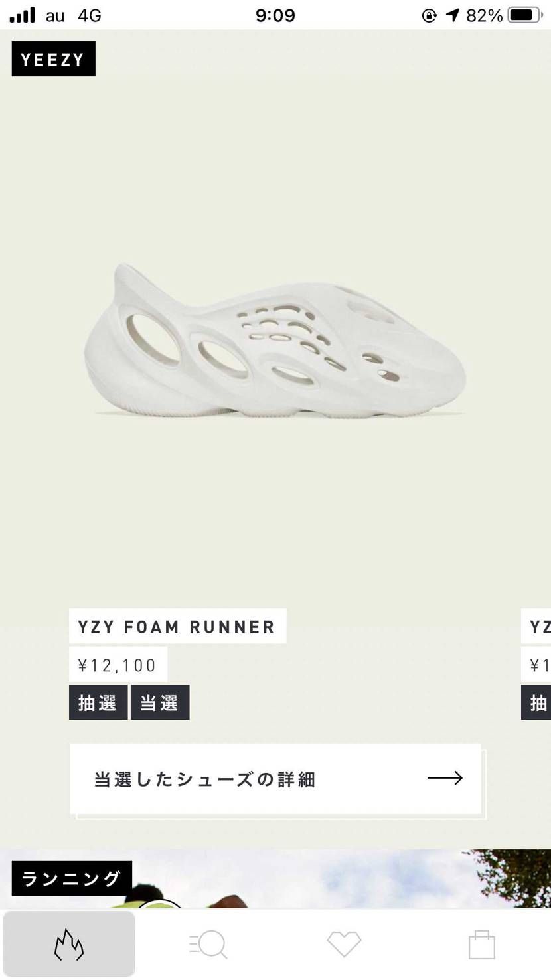Select the ランニング category label
The height and width of the screenshot is (980, 551).
pos(72,878)
